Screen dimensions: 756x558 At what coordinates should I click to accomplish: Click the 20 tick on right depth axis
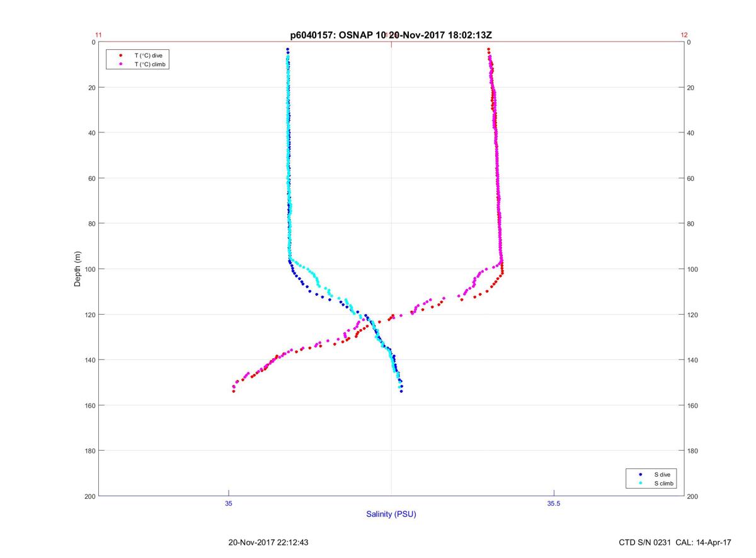[690, 88]
